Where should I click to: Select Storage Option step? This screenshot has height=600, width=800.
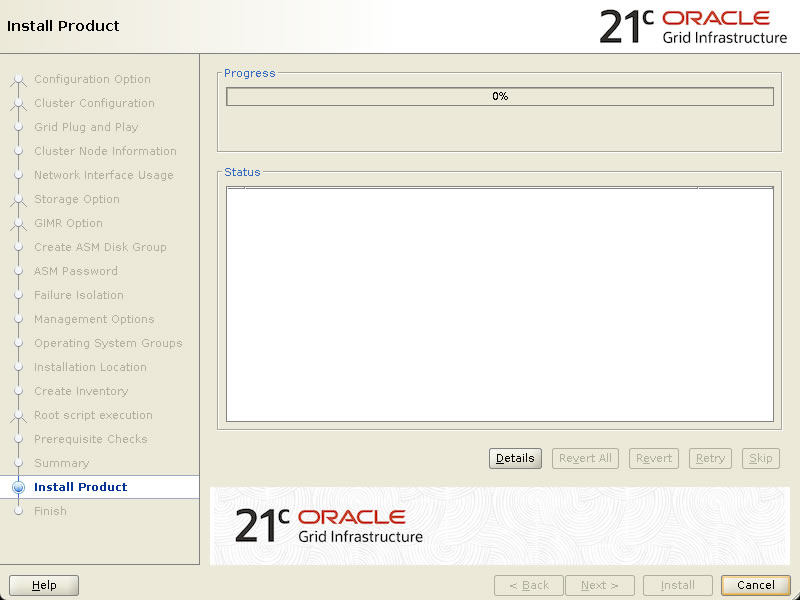77,199
